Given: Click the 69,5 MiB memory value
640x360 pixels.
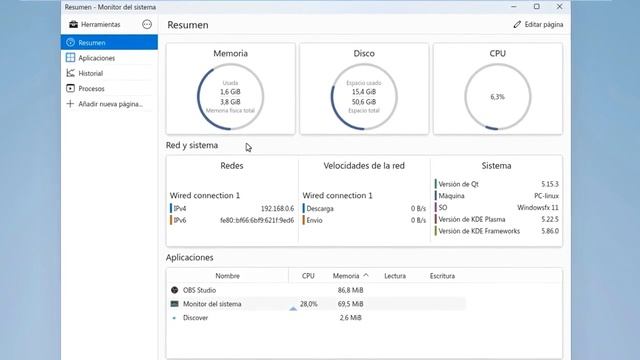Looking at the screenshot, I should pos(350,304).
